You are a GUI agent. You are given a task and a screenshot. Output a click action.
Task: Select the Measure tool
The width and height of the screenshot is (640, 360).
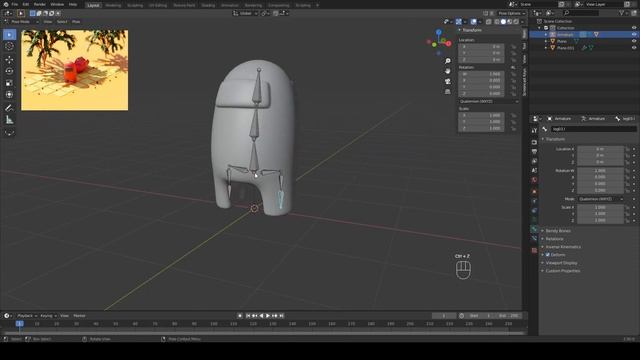click(x=9, y=120)
